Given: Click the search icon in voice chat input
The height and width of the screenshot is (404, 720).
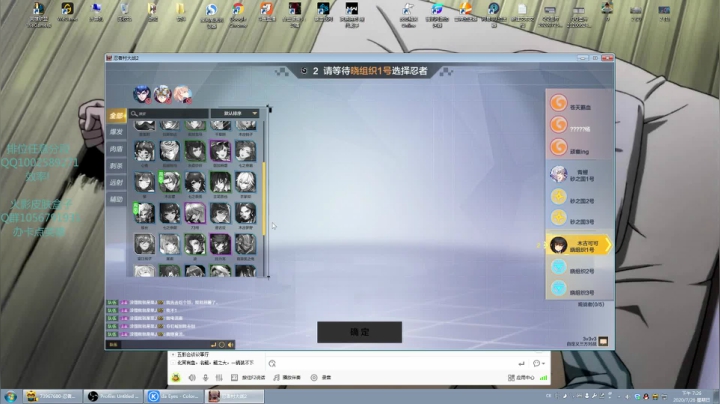Looking at the screenshot, I should (x=272, y=363).
